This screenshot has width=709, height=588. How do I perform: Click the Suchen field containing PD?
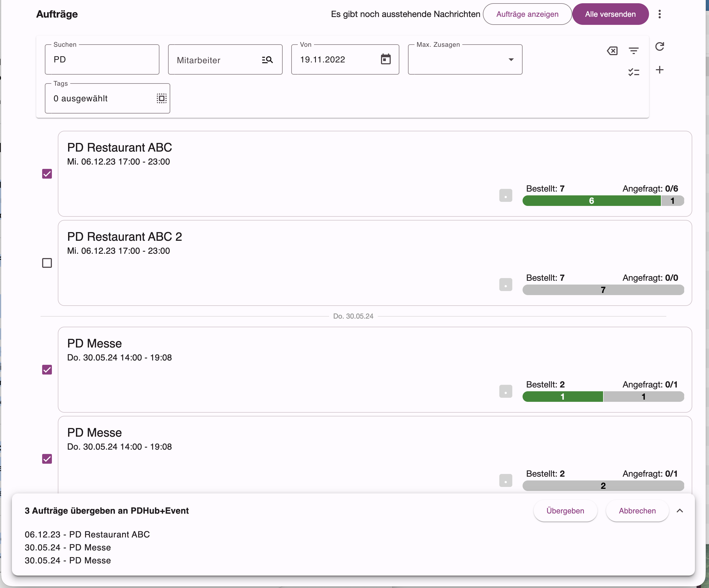coord(102,59)
